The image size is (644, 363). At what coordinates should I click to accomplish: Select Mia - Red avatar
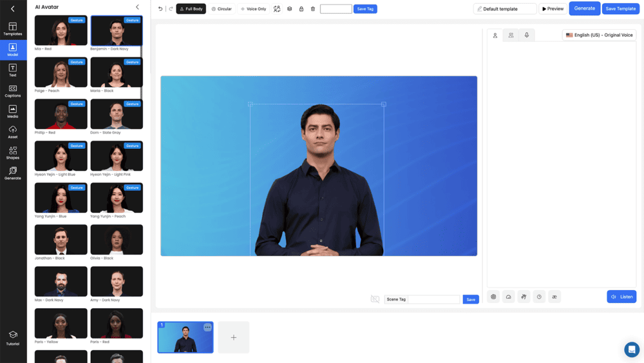(61, 30)
